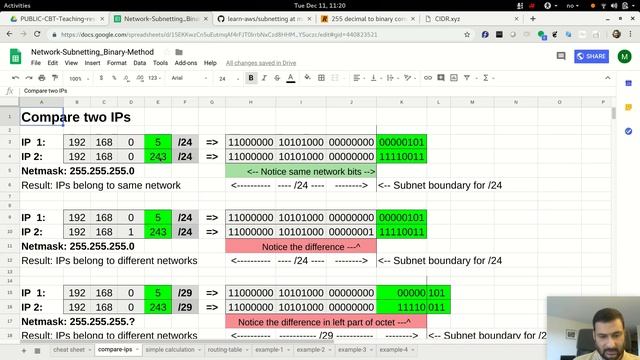Viewport: 640px width, 360px height.
Task: Open more number formats 123 dropdown
Action: 154,78
